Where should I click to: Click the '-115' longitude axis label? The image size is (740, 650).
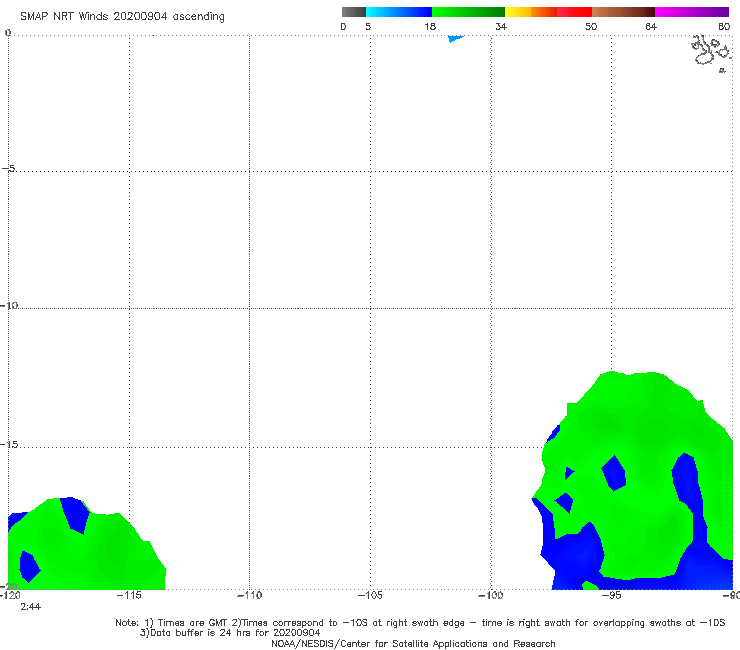(x=129, y=595)
